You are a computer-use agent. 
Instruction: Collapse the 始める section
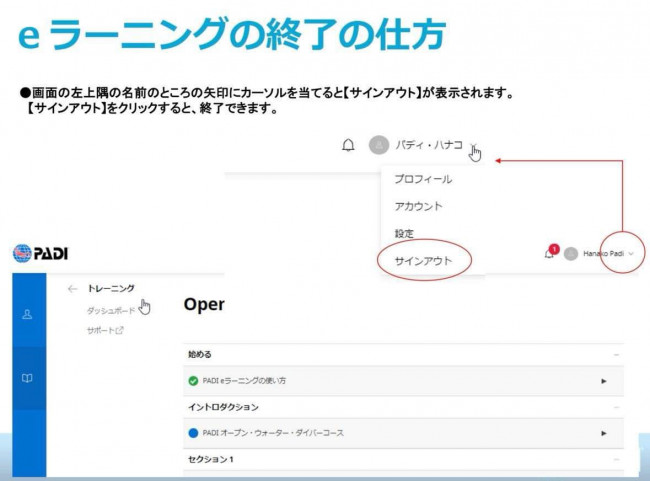616,355
